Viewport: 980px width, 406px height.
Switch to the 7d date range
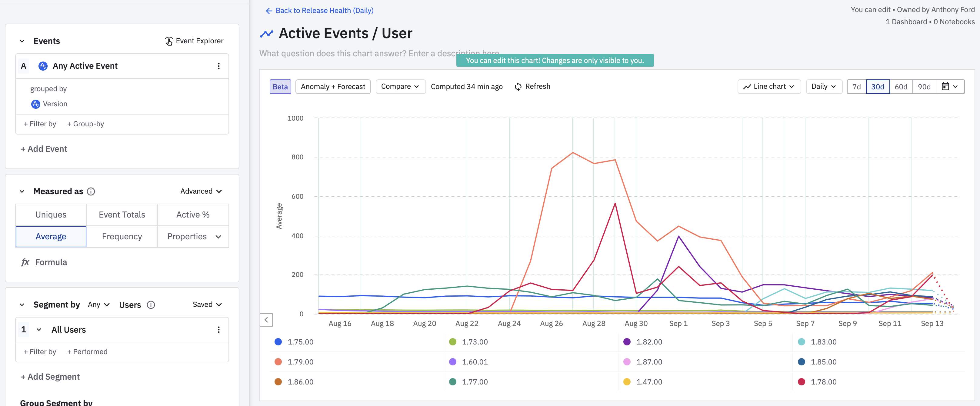(856, 87)
